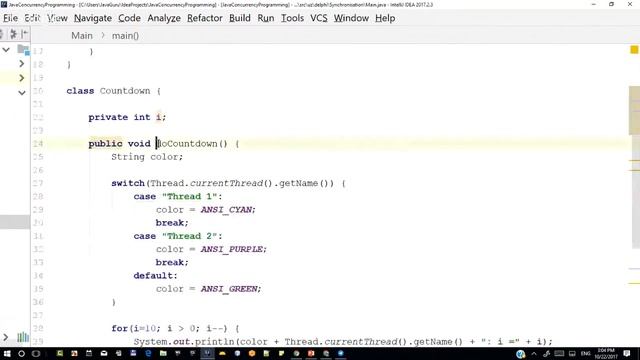Click the taskbar clock showing date and time
The image size is (640, 360).
(606, 353)
